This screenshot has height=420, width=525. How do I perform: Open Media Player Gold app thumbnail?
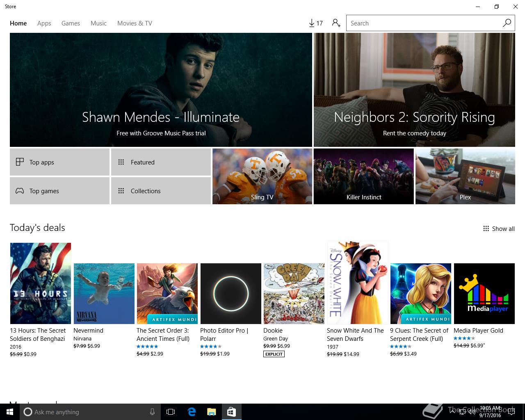484,294
